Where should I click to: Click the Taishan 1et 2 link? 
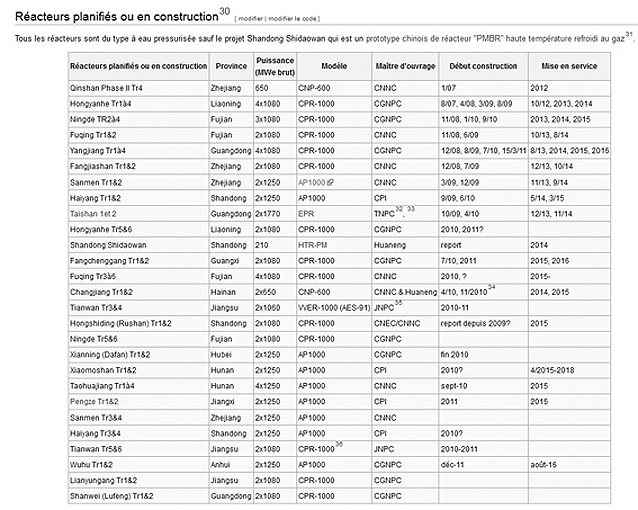point(96,214)
